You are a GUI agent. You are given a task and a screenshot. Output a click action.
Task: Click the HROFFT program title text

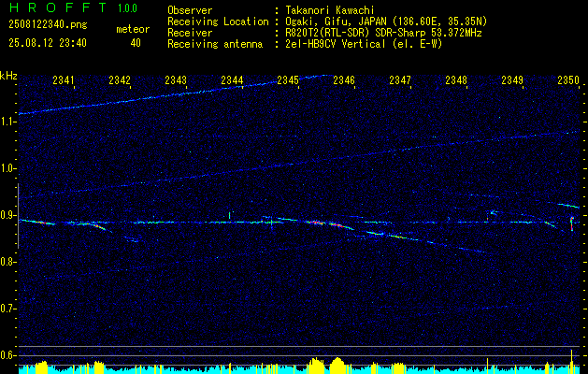click(58, 7)
